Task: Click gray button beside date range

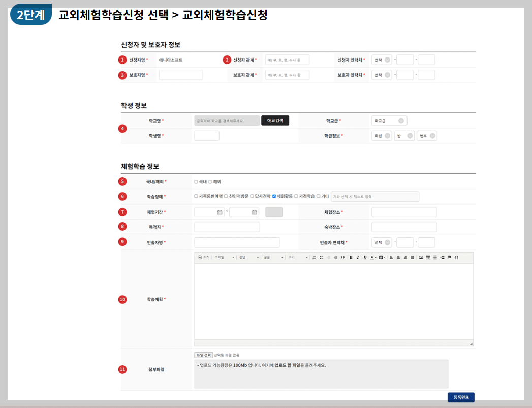Action: coord(274,212)
